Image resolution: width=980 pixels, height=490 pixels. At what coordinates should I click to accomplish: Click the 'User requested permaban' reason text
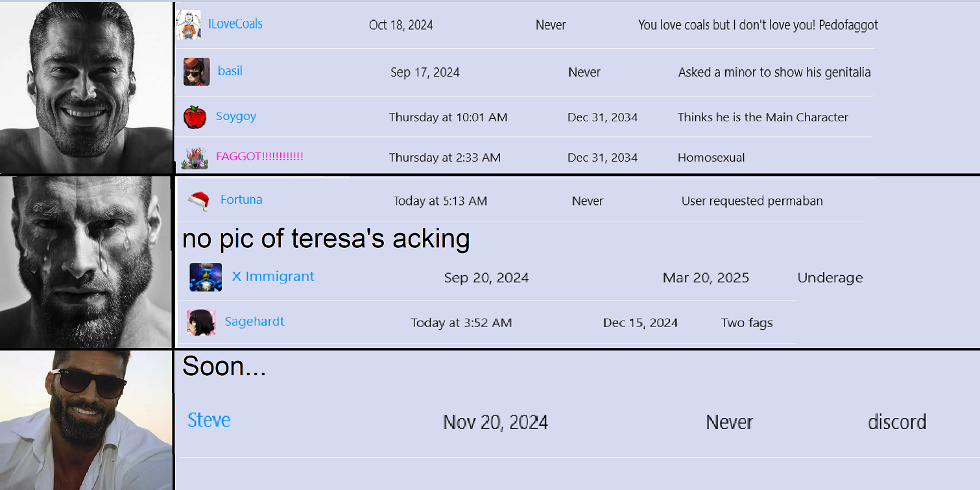tap(752, 201)
